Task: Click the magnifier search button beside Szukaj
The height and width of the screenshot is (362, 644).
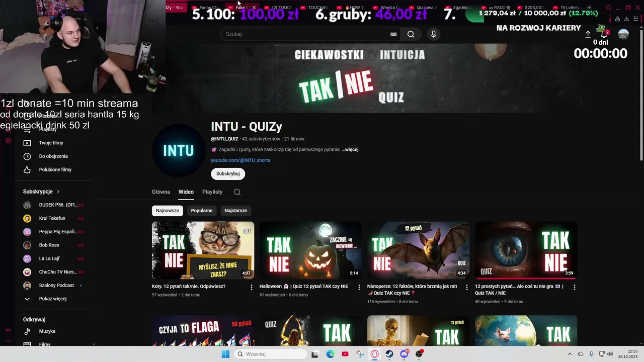Action: (411, 34)
